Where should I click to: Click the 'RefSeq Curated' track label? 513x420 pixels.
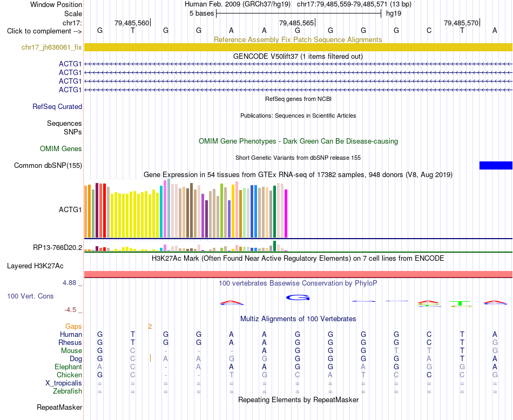(x=57, y=107)
